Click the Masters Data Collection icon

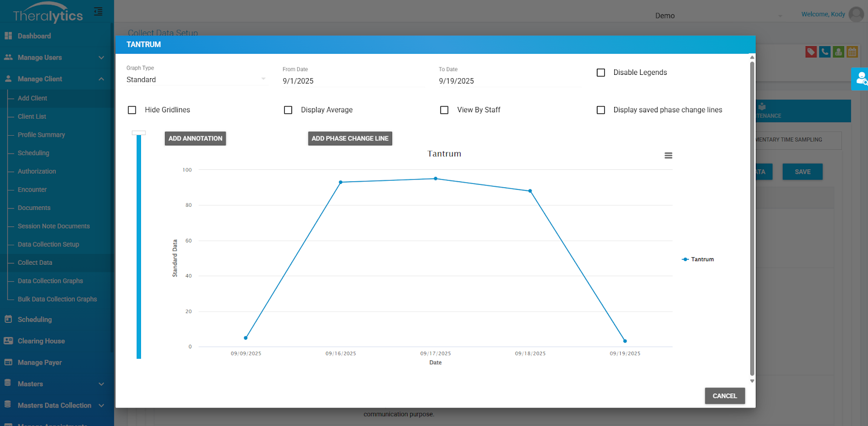click(8, 404)
